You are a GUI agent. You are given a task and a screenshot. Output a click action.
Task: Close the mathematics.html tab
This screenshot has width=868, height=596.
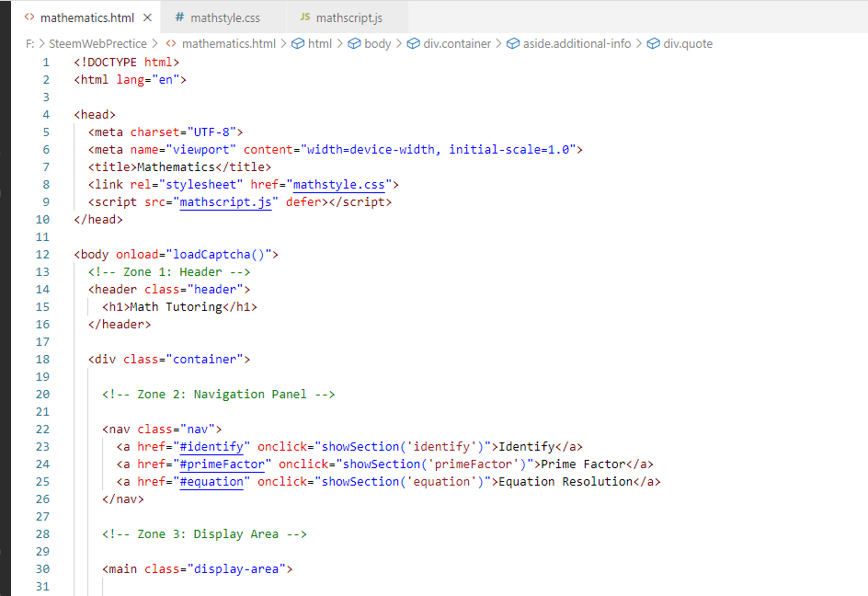[147, 17]
